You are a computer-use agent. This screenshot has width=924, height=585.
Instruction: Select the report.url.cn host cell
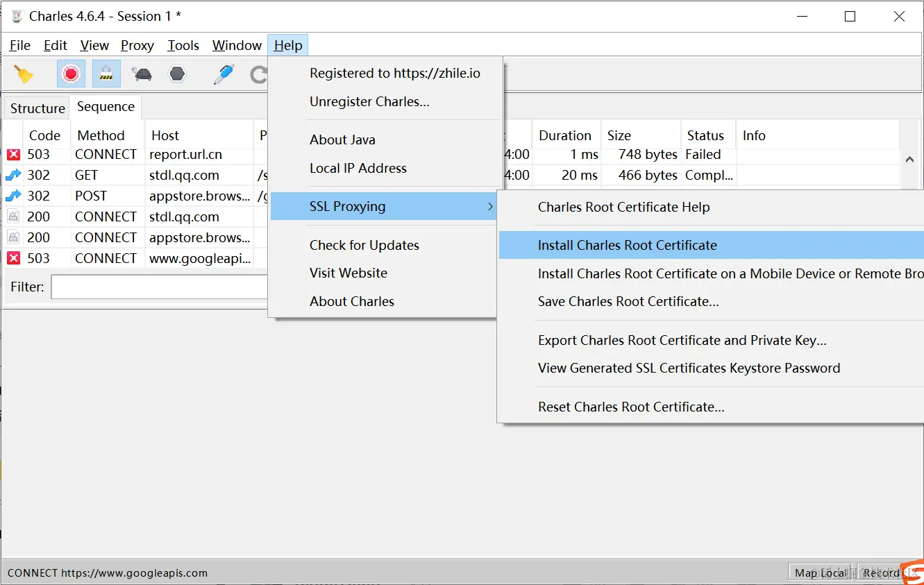[199, 155]
